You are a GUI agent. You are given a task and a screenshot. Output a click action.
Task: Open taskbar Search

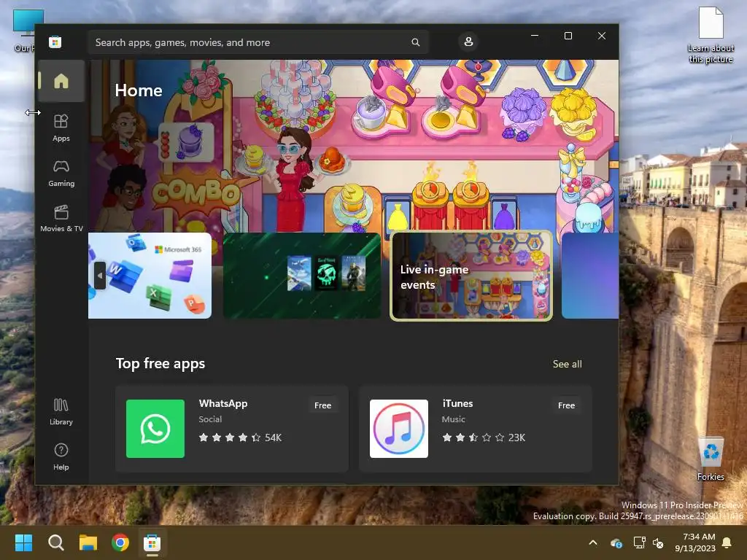[x=55, y=542]
